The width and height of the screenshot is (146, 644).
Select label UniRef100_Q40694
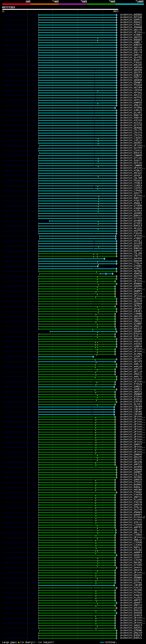131,259
